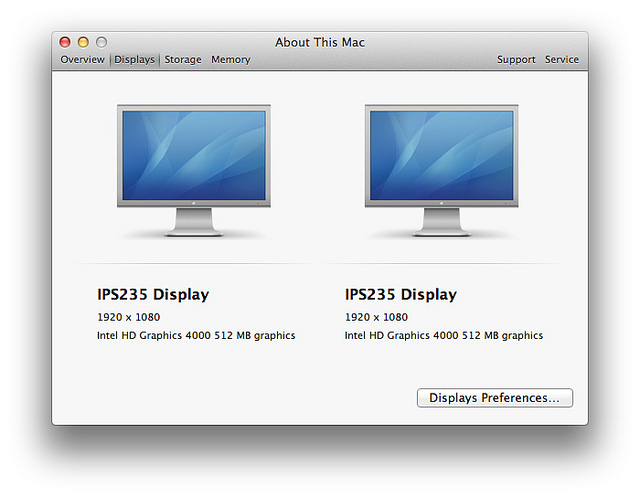The width and height of the screenshot is (640, 497).
Task: Click the gray zoom window button
Action: click(102, 42)
